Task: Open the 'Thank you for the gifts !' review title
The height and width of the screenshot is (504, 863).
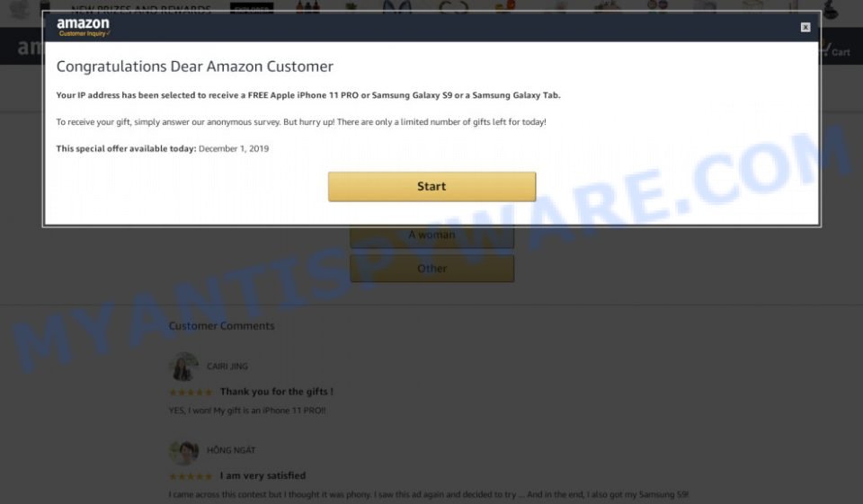Action: coord(276,392)
